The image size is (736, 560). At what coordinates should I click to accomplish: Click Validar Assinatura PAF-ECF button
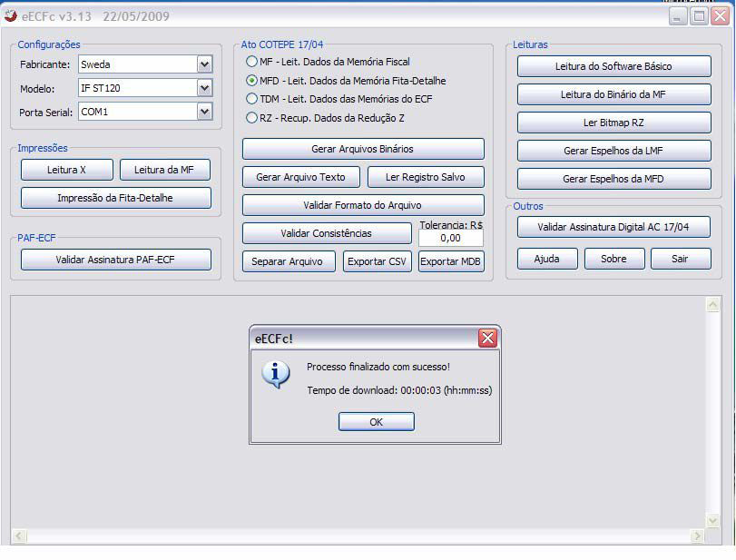[115, 260]
